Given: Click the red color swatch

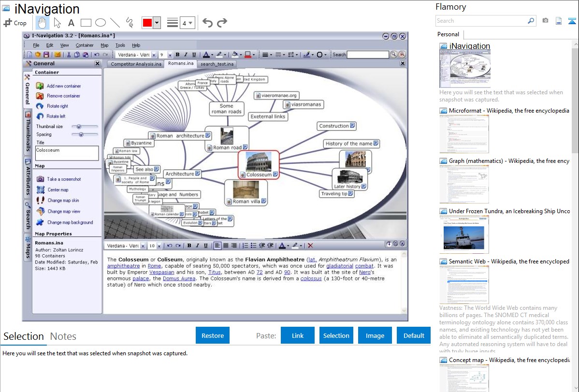Looking at the screenshot, I should (147, 23).
